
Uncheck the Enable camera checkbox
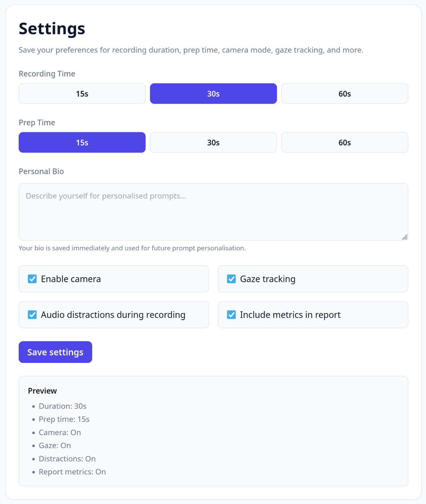point(32,279)
